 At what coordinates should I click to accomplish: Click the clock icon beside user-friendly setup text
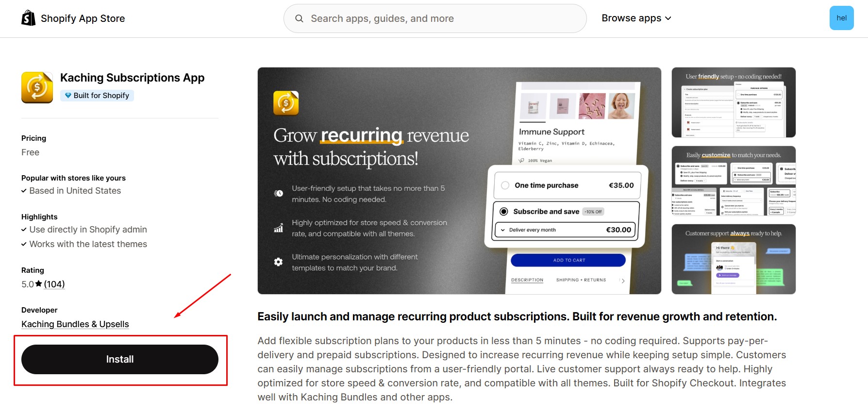point(279,193)
